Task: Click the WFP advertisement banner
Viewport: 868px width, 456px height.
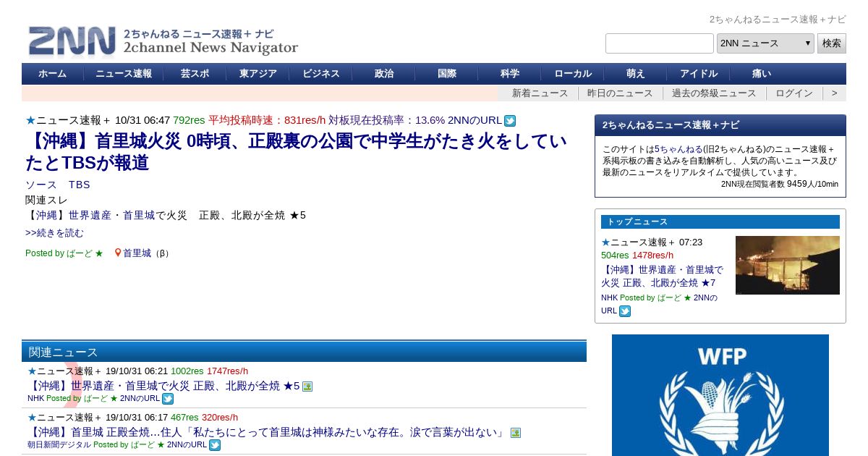Action: coord(720,395)
